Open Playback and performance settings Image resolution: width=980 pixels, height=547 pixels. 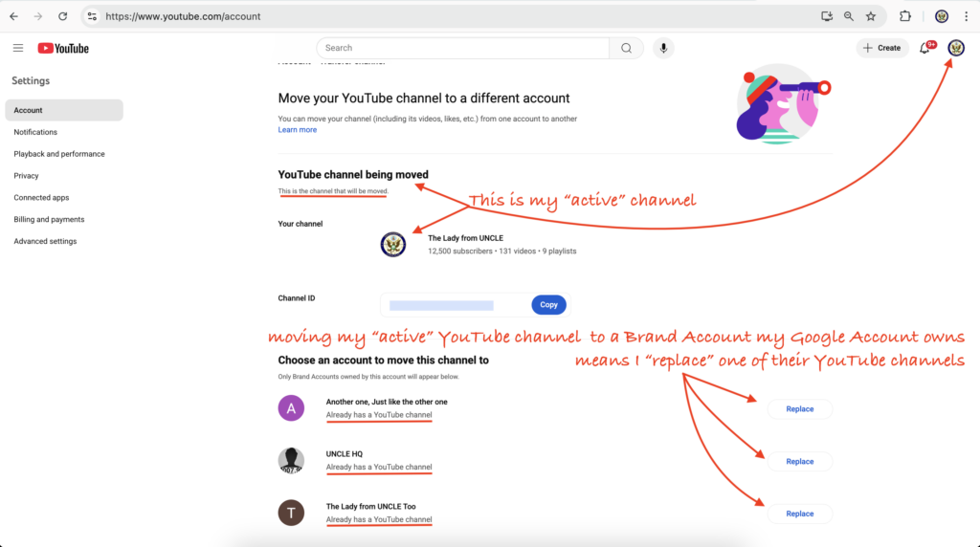coord(59,154)
